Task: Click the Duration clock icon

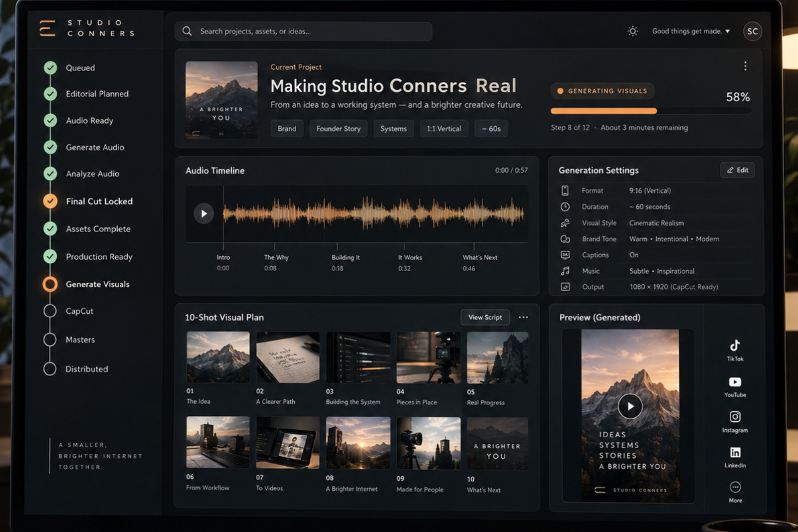Action: (x=565, y=206)
